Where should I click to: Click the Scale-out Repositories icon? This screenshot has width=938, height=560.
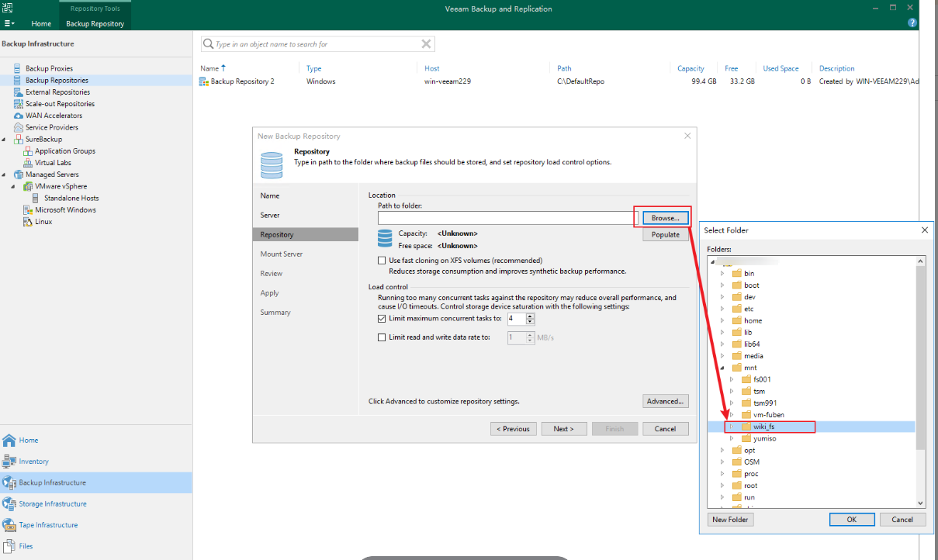click(17, 104)
